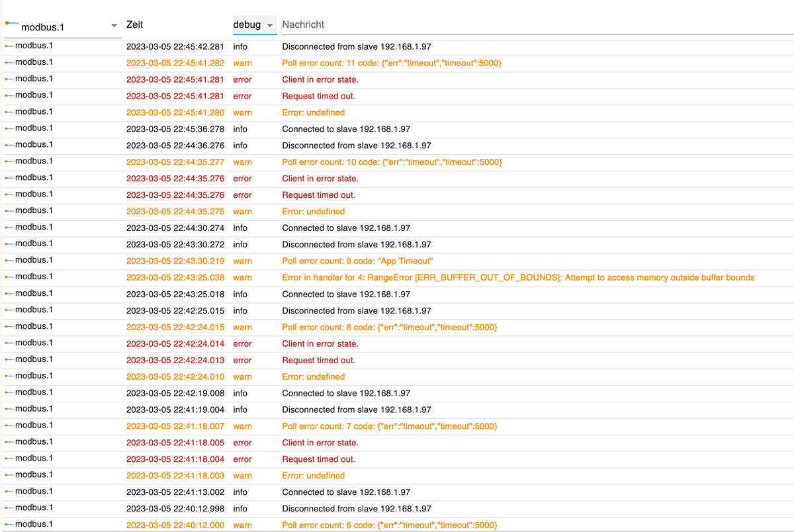Click the modbus icon in the 22:41:19.004 row

coord(9,410)
